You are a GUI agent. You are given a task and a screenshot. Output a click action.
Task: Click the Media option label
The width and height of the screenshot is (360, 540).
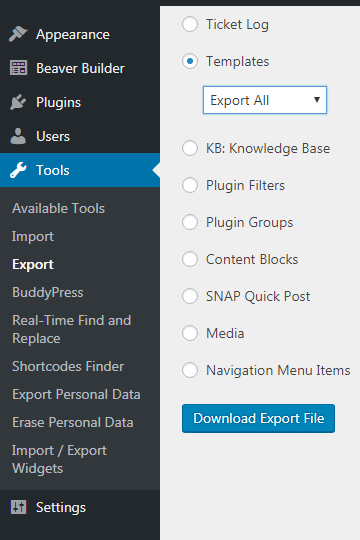tap(225, 333)
